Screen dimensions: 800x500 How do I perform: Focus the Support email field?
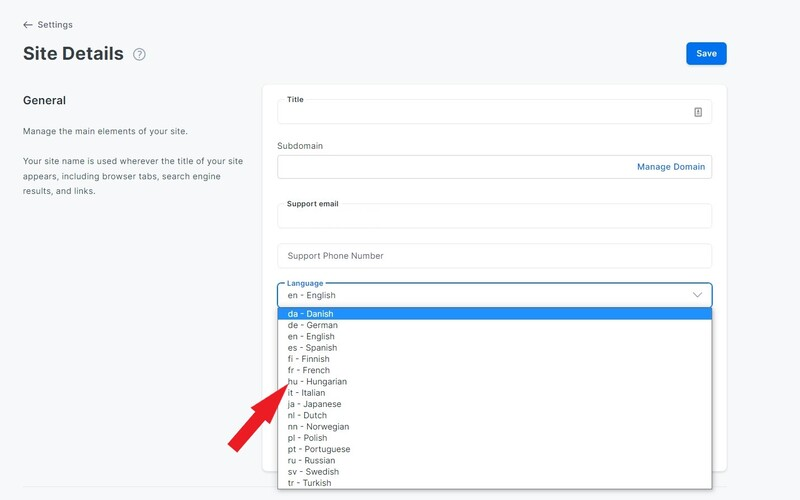coord(494,216)
